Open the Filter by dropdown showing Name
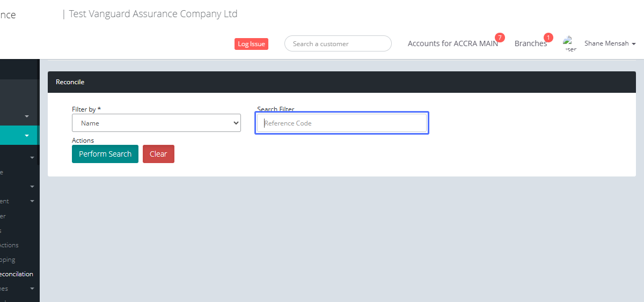Viewport: 644px width, 302px height. 156,123
